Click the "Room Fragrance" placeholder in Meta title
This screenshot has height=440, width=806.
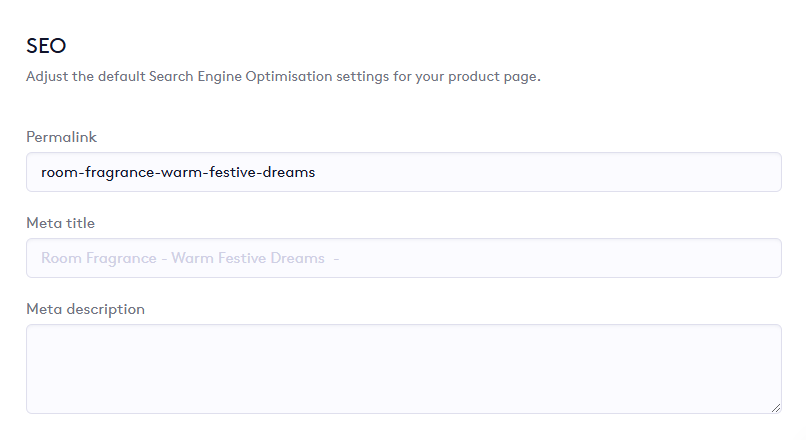pyautogui.click(x=96, y=258)
